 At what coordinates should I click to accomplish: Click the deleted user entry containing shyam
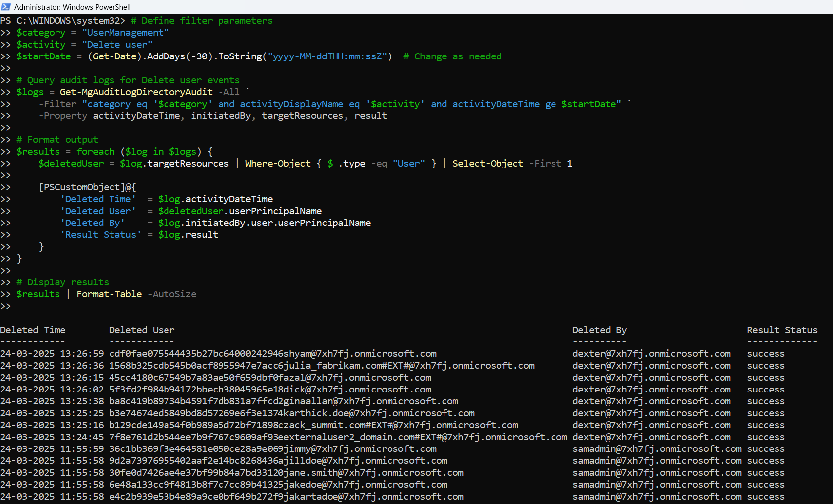(x=273, y=354)
